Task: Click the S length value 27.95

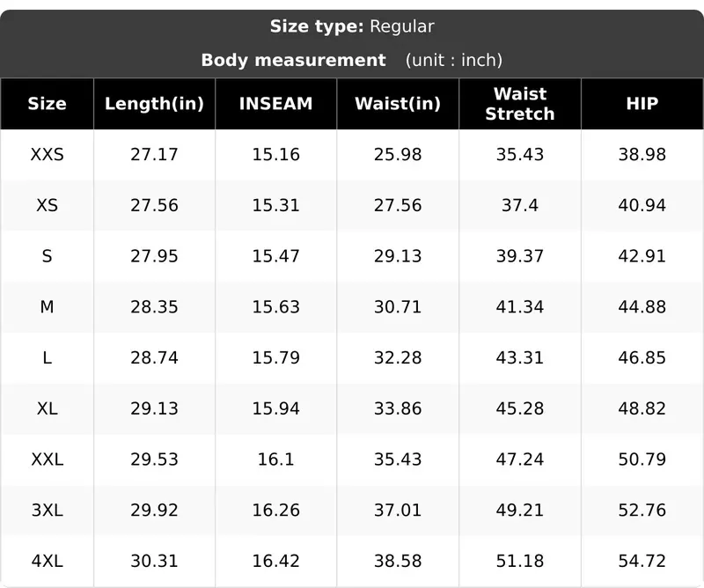Action: coord(155,256)
